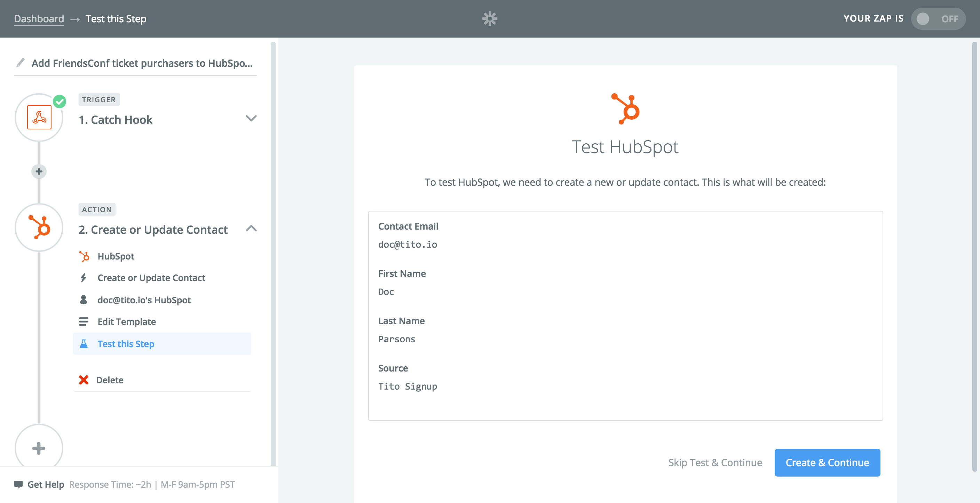980x503 pixels.
Task: Open Create or Update Contact action choice
Action: point(162,278)
